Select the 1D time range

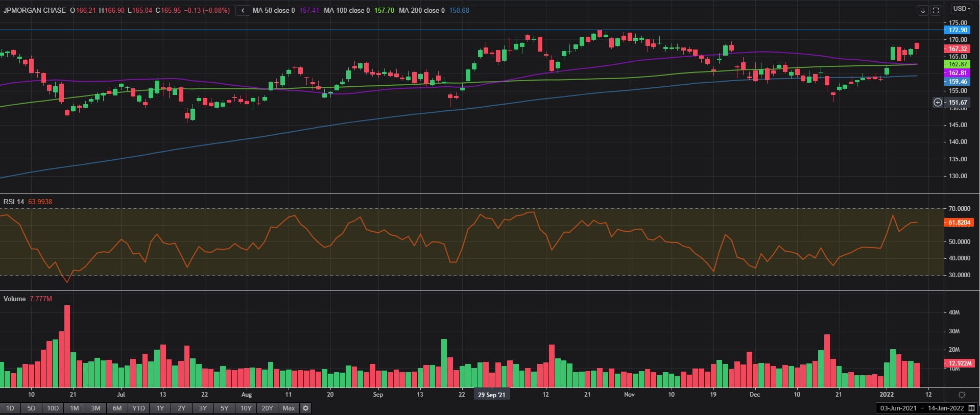[10, 408]
